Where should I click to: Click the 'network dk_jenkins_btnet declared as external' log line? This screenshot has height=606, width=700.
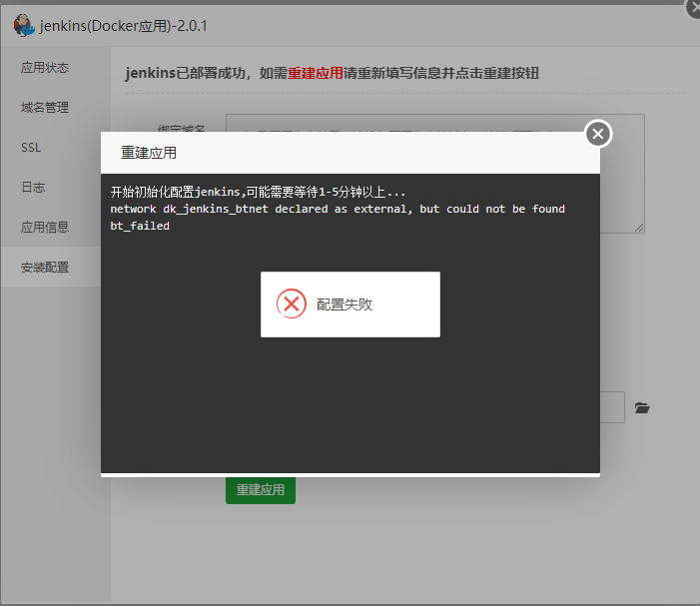tap(338, 209)
